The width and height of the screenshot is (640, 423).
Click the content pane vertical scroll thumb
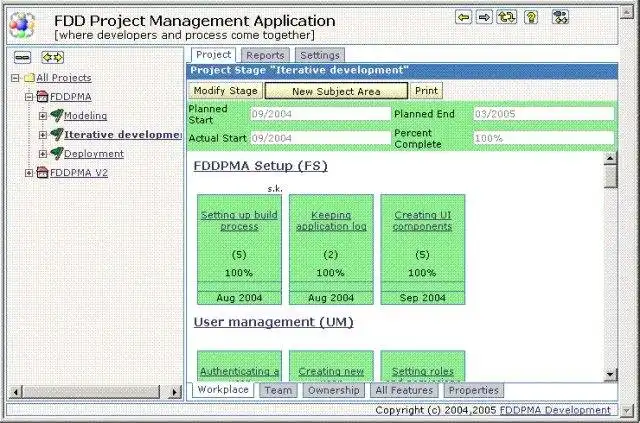pyautogui.click(x=610, y=177)
